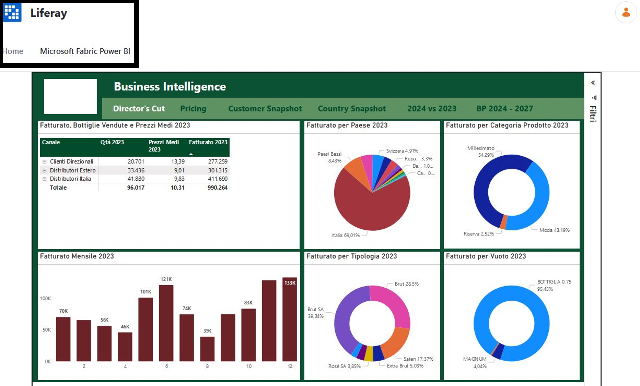This screenshot has height=386, width=640.
Task: Click the month 1 bar labeled 70K
Action: coord(63,339)
